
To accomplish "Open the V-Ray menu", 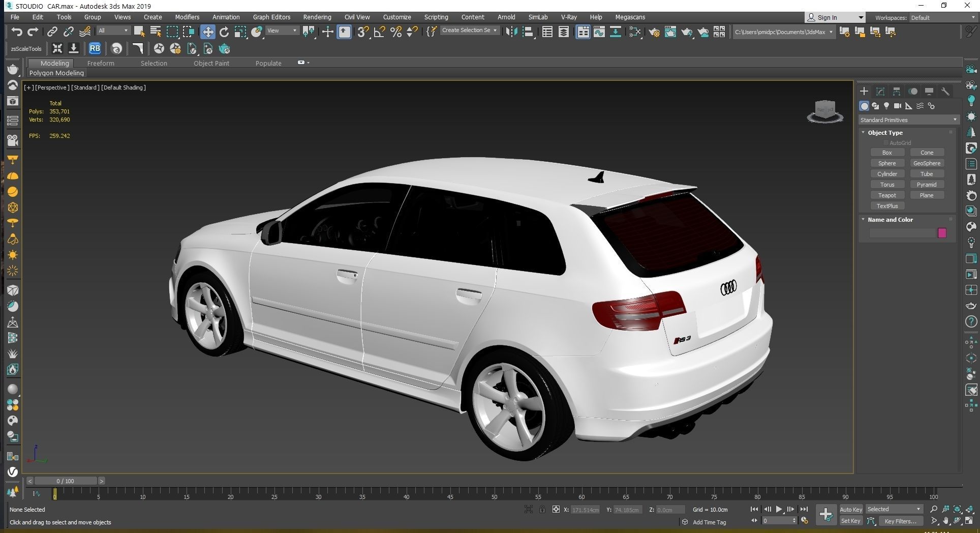I will coord(569,17).
